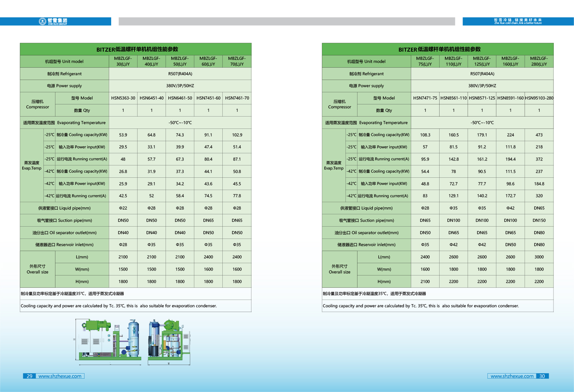The height and width of the screenshot is (392, 574).
Task: Click the BITZER table title on page 29
Action: (x=137, y=49)
